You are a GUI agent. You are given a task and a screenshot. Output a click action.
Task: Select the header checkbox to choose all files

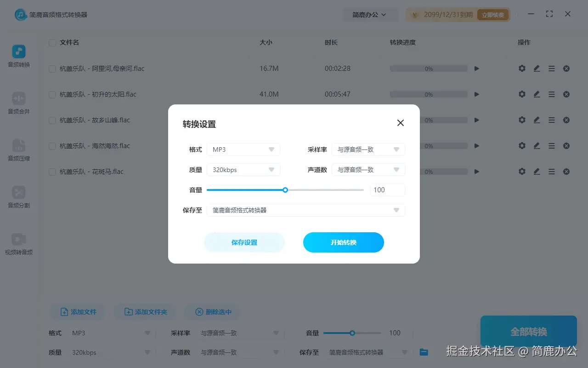52,42
